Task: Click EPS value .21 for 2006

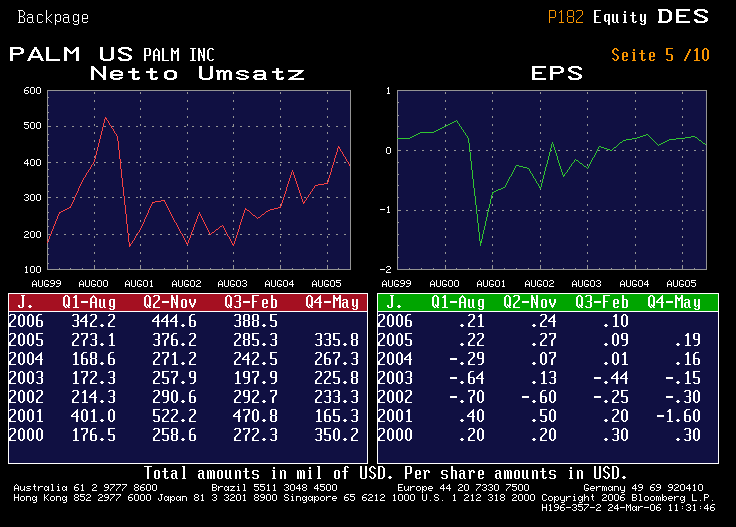Action: [472, 321]
